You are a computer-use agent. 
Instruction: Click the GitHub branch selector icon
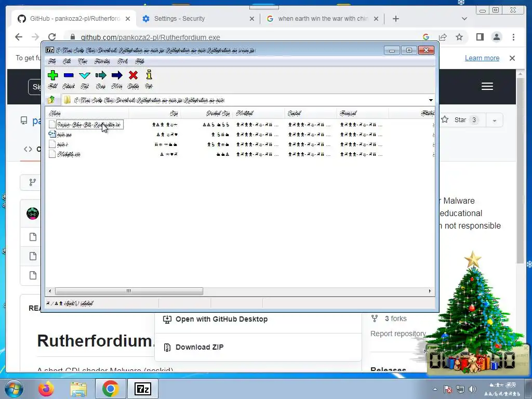[33, 182]
